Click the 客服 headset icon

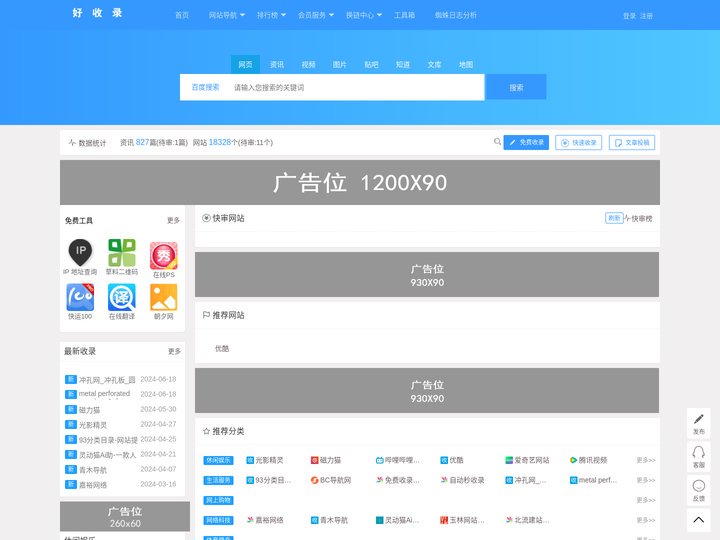pos(698,452)
